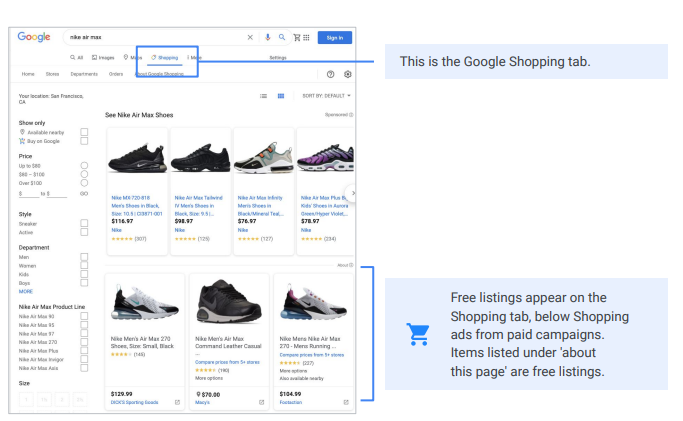Open the Nike Men's Air Max 270 white shoe image
Image resolution: width=683 pixels, height=421 pixels.
pyautogui.click(x=145, y=302)
